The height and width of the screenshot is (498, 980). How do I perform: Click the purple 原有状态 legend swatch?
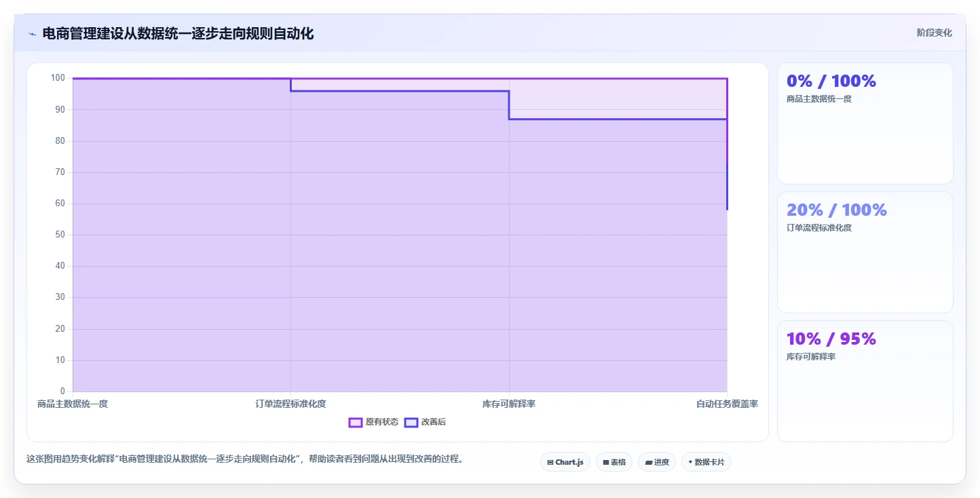[356, 422]
